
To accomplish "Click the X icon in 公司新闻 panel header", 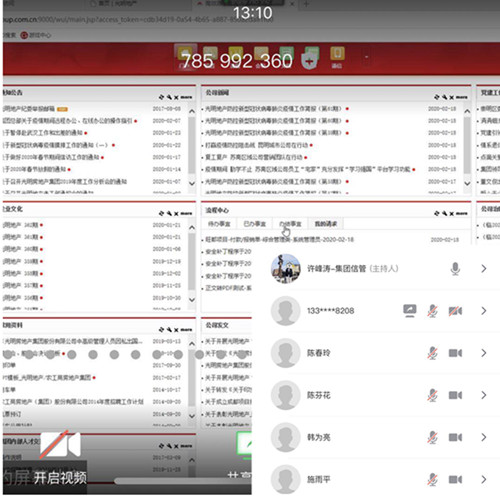I will pyautogui.click(x=451, y=97).
